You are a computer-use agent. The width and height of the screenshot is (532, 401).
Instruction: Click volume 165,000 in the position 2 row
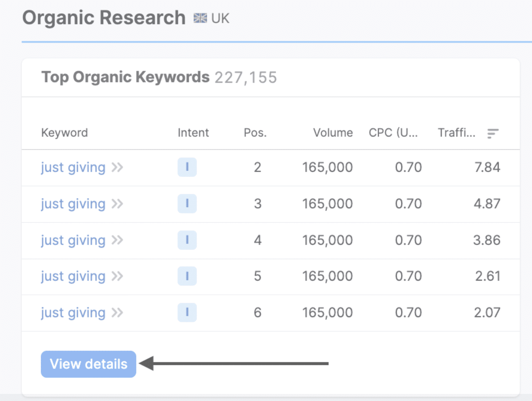328,168
